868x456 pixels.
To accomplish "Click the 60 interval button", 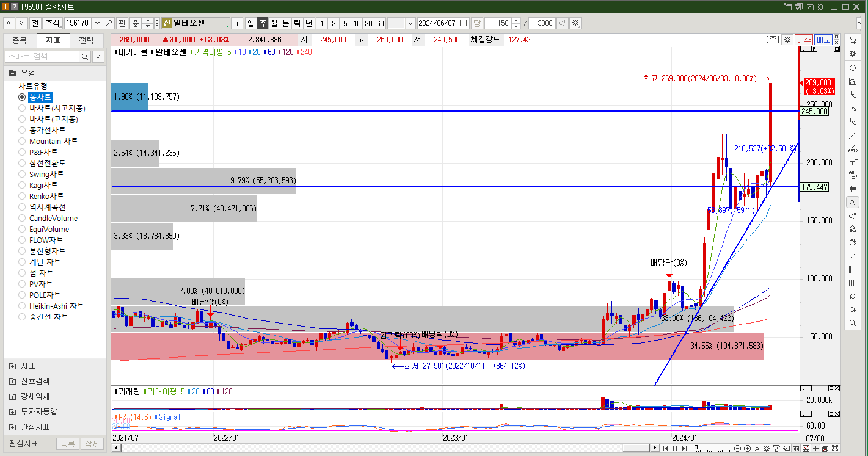I will tap(380, 23).
